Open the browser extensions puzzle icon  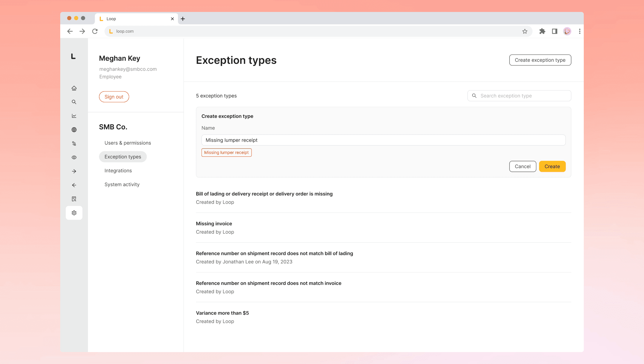point(542,31)
